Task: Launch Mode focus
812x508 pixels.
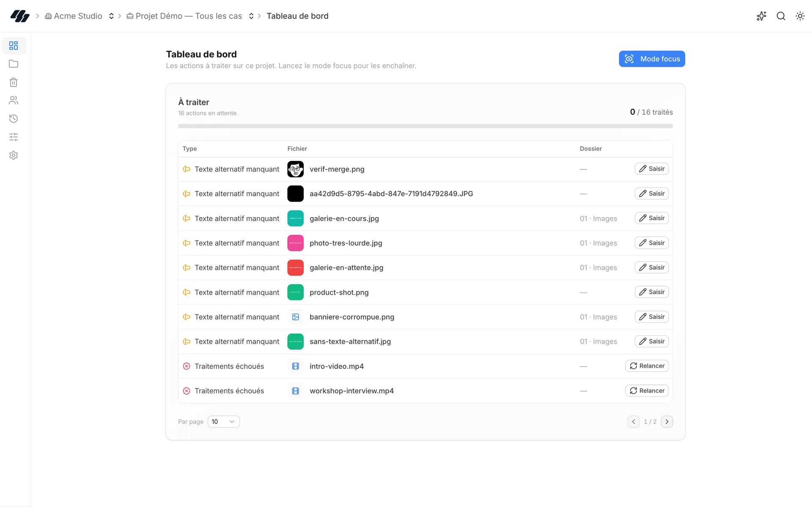Action: (x=652, y=59)
